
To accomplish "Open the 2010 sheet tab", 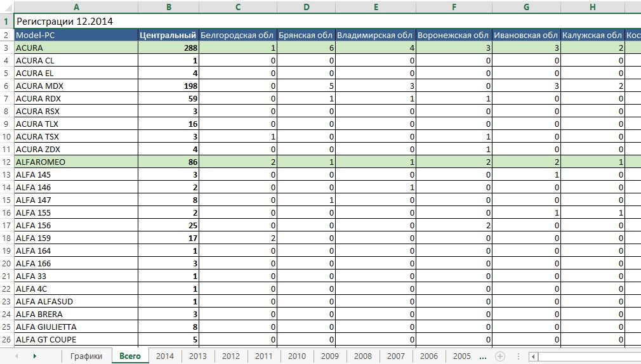I will [297, 356].
